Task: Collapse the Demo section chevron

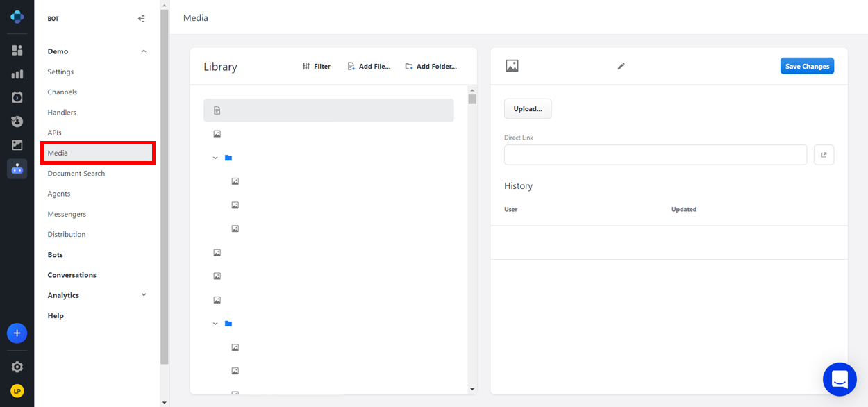Action: [144, 51]
